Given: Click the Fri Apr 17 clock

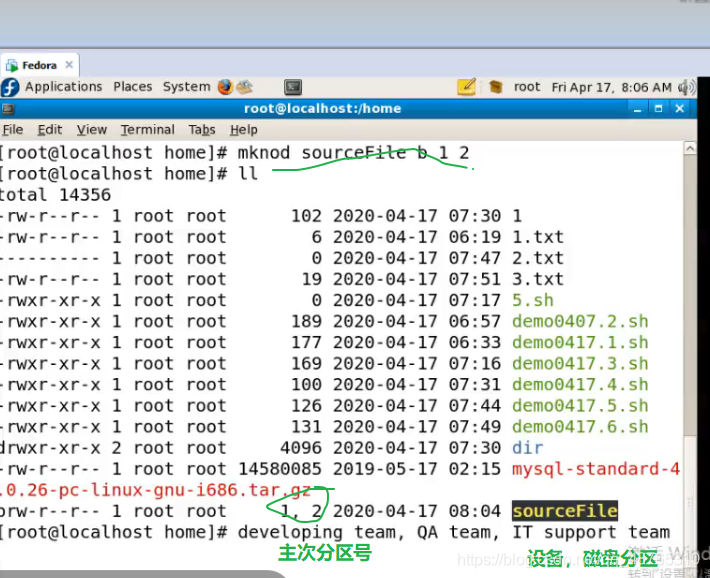Looking at the screenshot, I should [x=611, y=87].
